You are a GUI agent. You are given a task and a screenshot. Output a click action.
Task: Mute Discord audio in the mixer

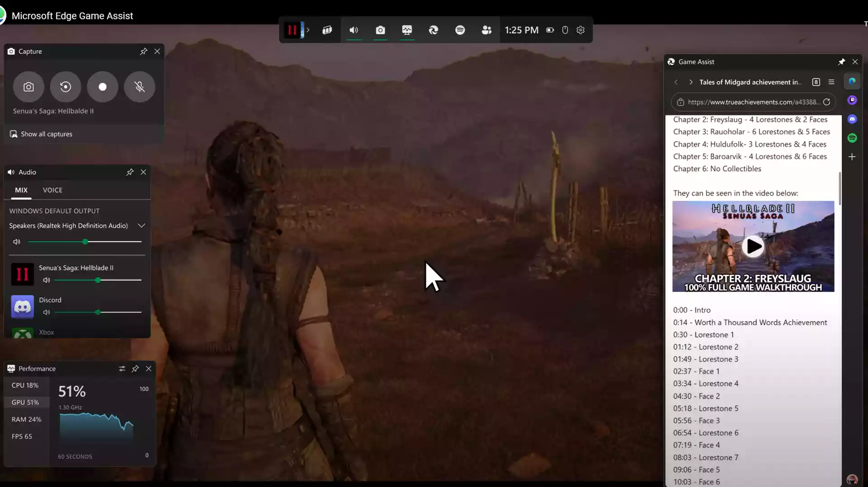[46, 312]
